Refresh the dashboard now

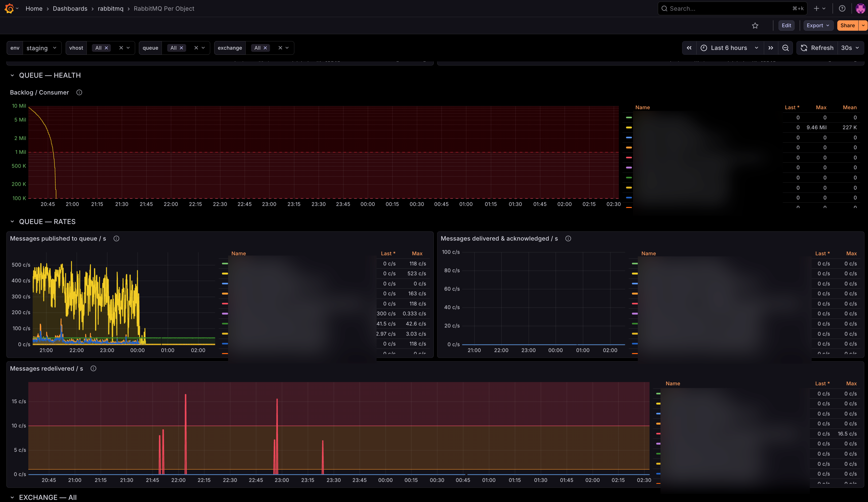pyautogui.click(x=817, y=48)
